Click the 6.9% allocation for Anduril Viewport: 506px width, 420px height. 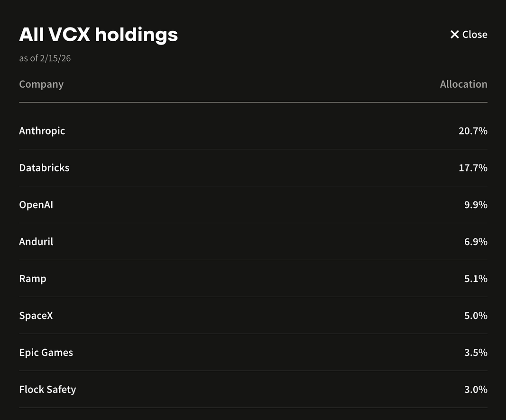point(476,242)
